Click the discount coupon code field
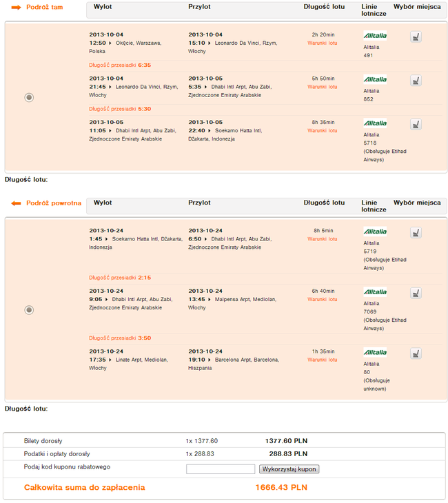 [221, 469]
